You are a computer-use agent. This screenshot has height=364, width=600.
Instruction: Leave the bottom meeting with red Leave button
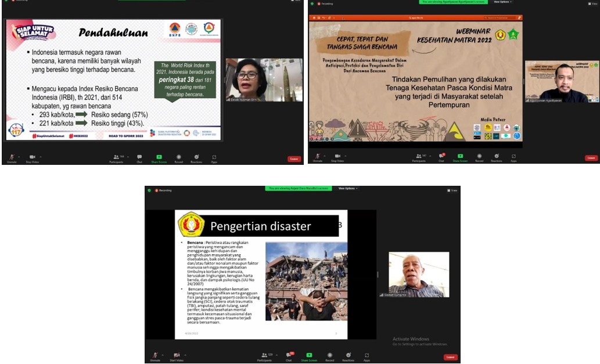point(450,357)
